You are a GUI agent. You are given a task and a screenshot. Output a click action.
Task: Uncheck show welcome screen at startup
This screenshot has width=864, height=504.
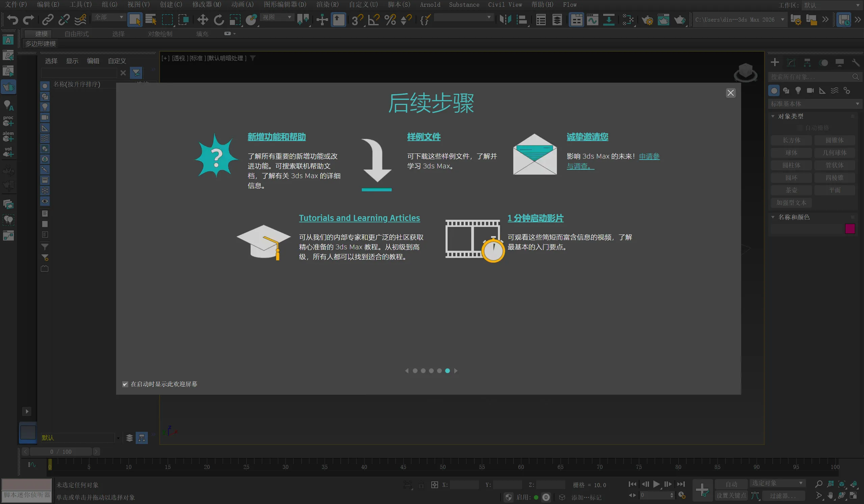tap(125, 384)
